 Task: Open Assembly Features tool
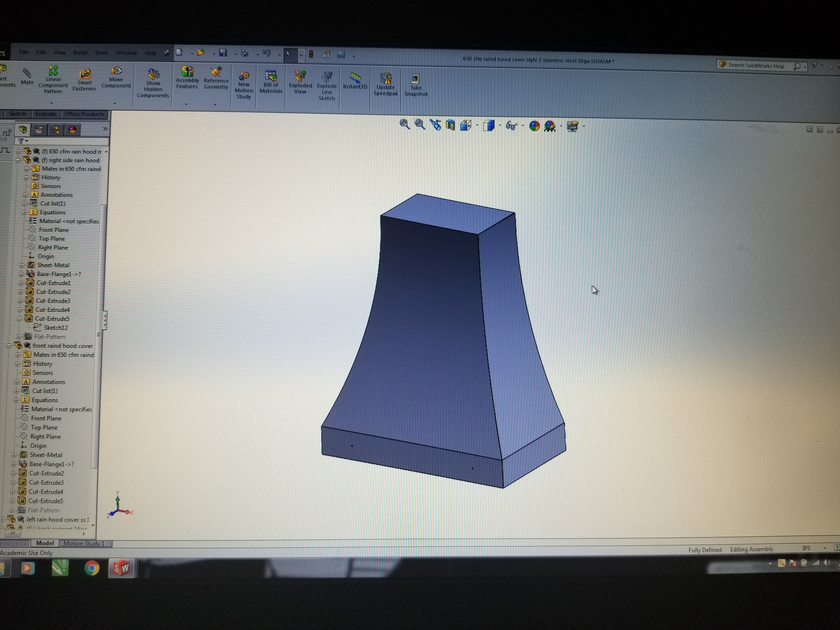pos(187,78)
